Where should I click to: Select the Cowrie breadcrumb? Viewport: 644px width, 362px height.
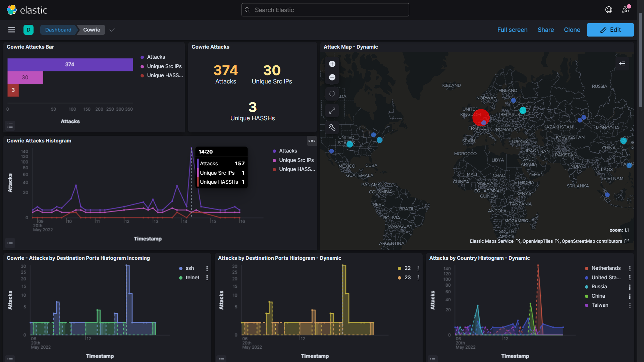[92, 30]
